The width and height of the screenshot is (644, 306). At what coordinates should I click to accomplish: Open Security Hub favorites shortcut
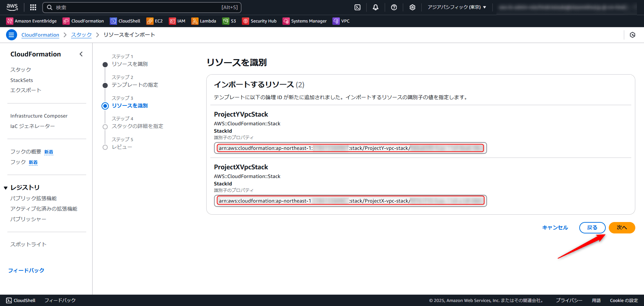pos(259,21)
